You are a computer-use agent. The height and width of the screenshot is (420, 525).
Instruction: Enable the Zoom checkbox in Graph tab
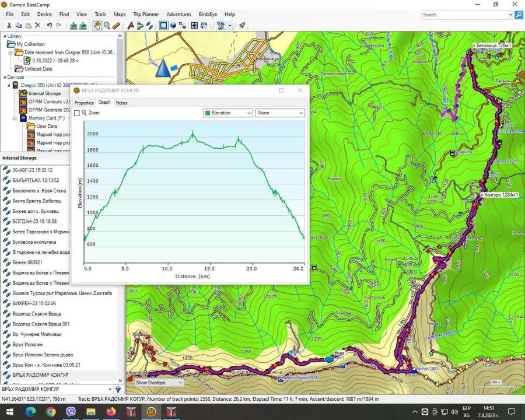point(77,113)
